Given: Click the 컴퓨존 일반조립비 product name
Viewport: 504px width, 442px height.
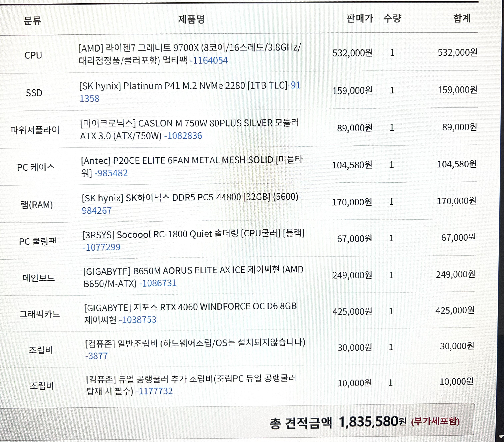Looking at the screenshot, I should click(x=195, y=343).
